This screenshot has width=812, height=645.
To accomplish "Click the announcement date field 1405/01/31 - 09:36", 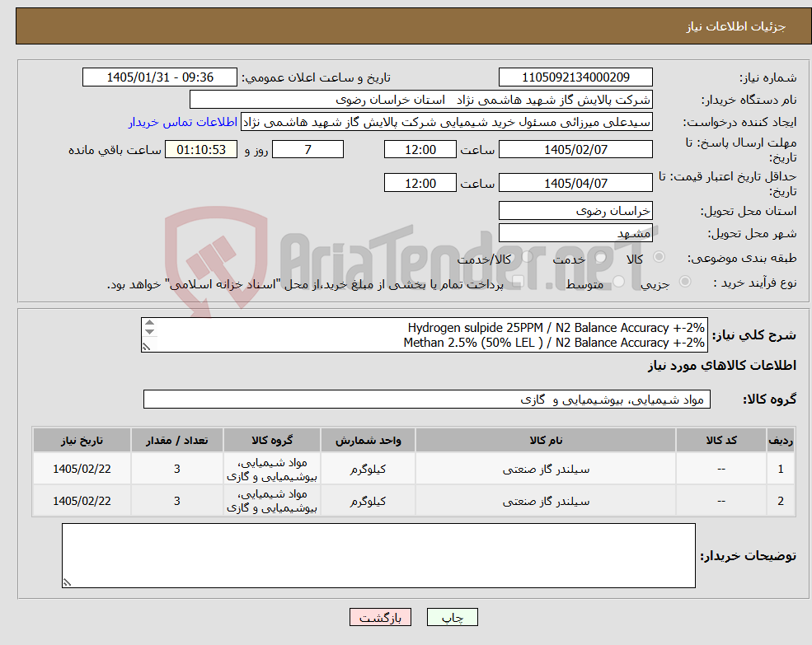I will point(159,77).
